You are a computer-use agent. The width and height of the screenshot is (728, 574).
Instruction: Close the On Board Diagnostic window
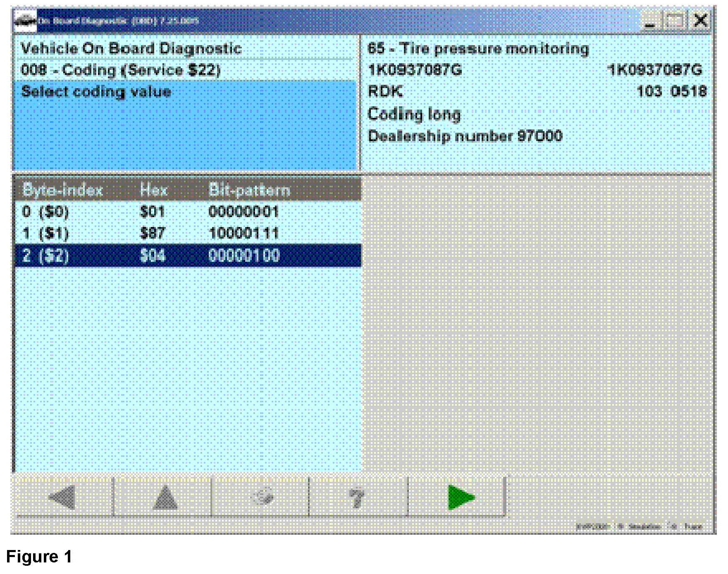pyautogui.click(x=700, y=21)
